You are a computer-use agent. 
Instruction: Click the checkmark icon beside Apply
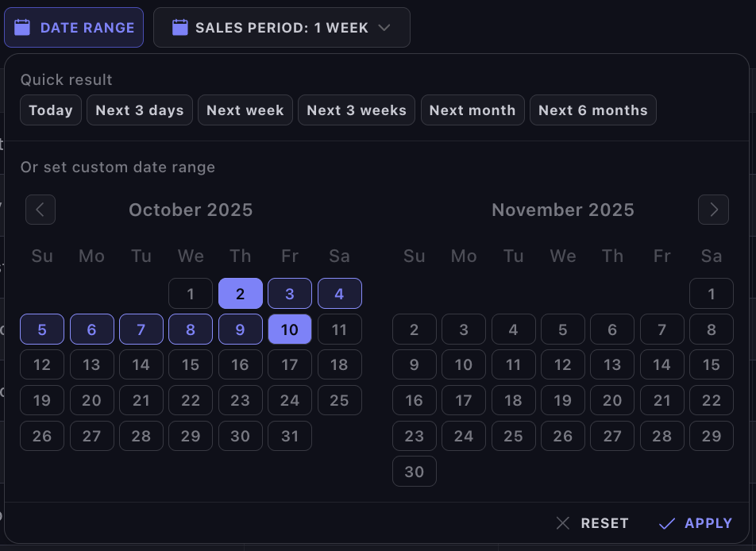pos(667,523)
